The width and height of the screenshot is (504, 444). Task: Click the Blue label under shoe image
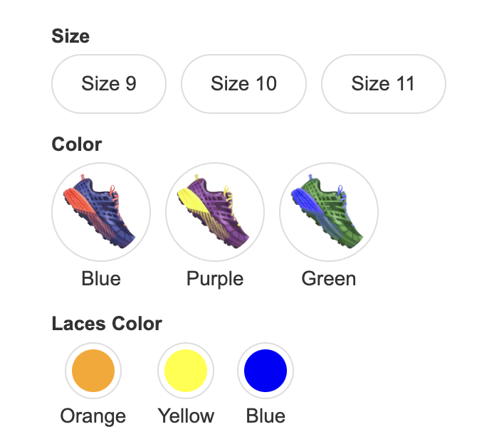(x=101, y=278)
